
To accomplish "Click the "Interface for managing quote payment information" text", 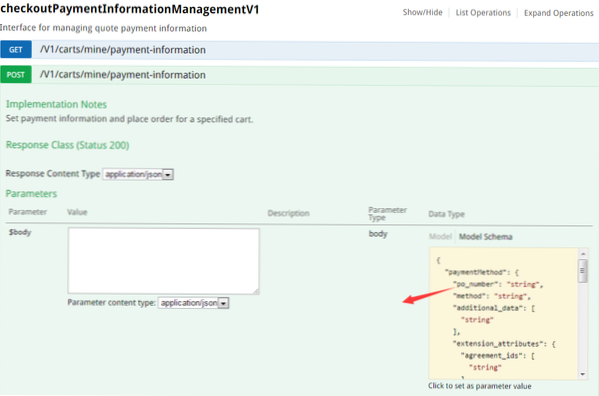I will (104, 28).
